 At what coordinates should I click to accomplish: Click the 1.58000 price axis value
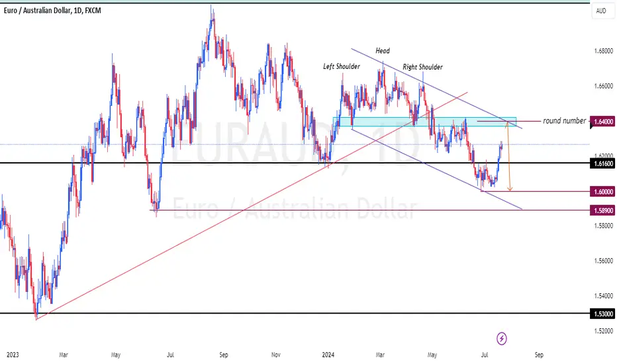tap(603, 226)
